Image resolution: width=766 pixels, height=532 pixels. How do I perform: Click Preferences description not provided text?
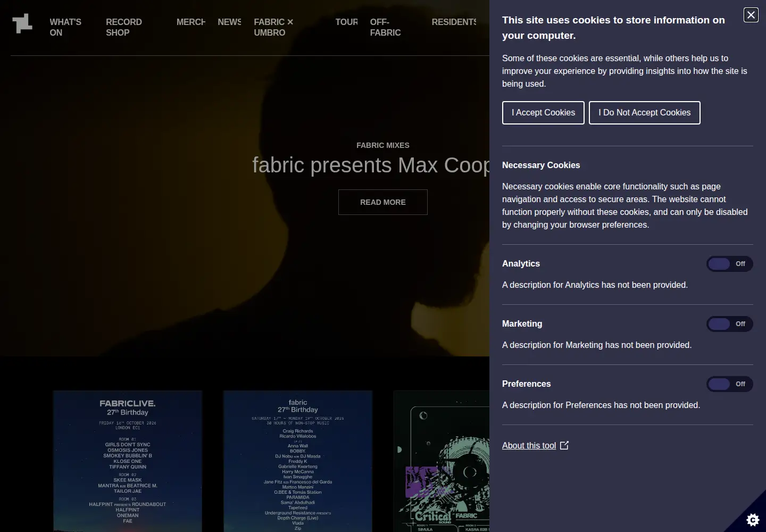click(x=601, y=405)
